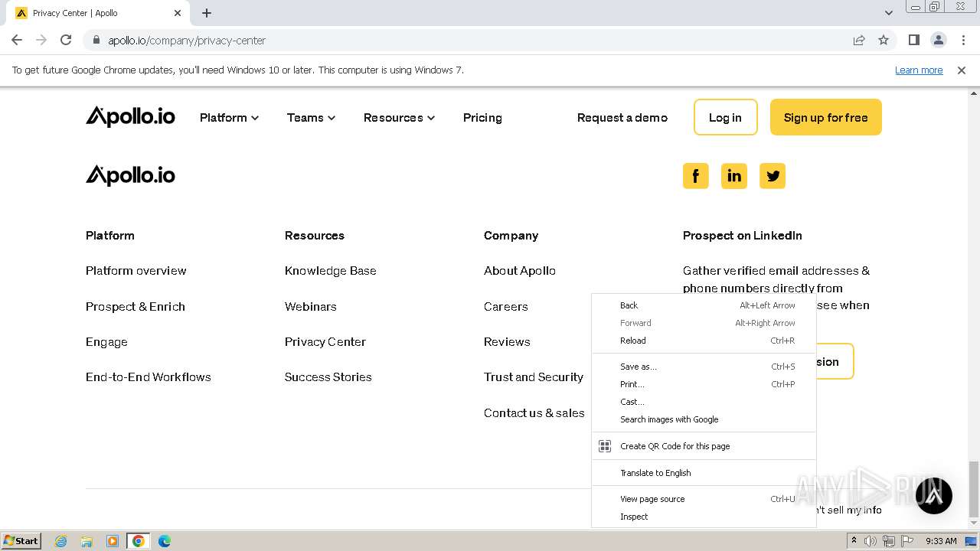The image size is (980, 551).
Task: Select View page source
Action: [704, 499]
